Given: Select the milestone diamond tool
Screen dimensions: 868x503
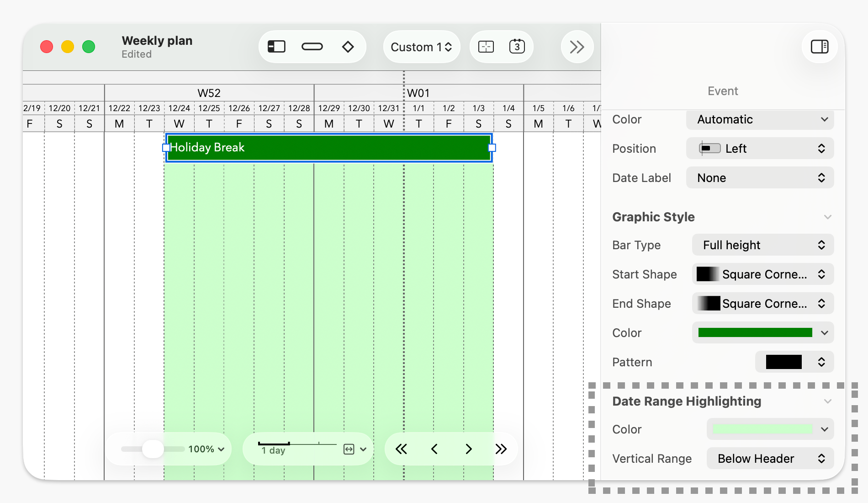Looking at the screenshot, I should click(x=348, y=46).
